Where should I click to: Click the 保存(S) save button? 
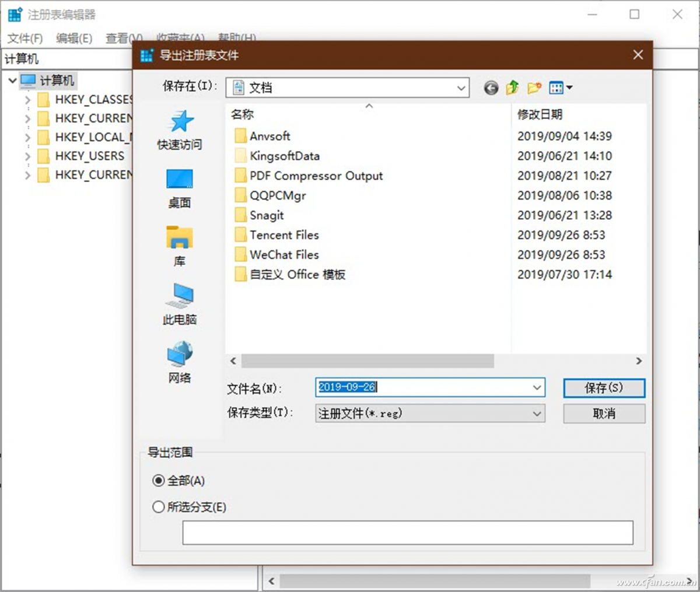[604, 388]
